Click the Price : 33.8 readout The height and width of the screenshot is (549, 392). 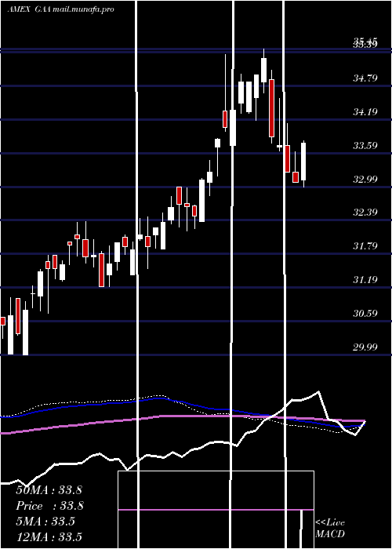[x=49, y=506]
